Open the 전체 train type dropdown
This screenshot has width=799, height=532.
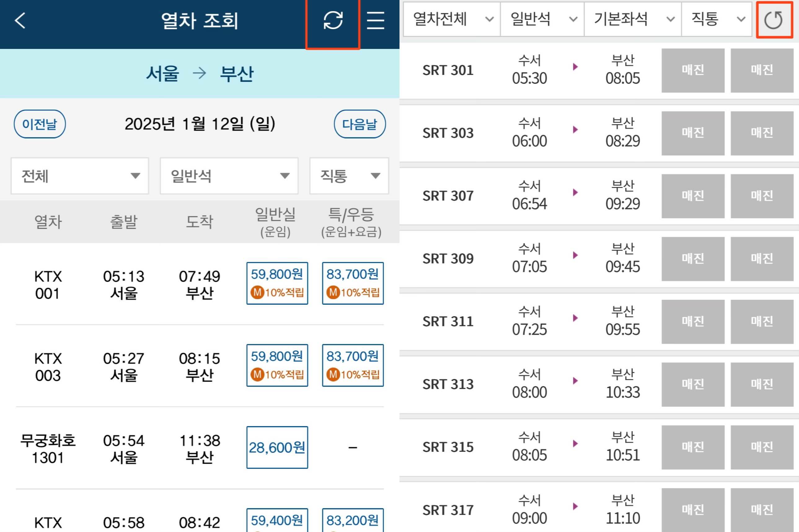80,176
